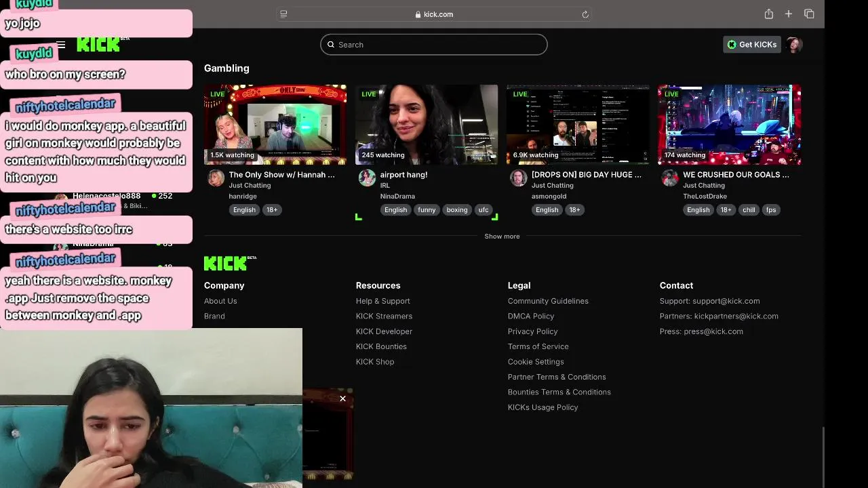The image size is (868, 488).
Task: Close the mini player popup
Action: click(x=342, y=399)
